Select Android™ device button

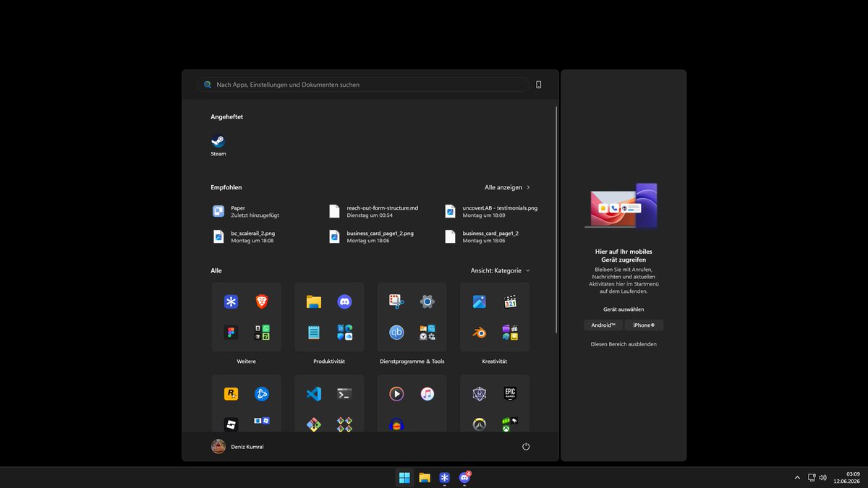[603, 325]
